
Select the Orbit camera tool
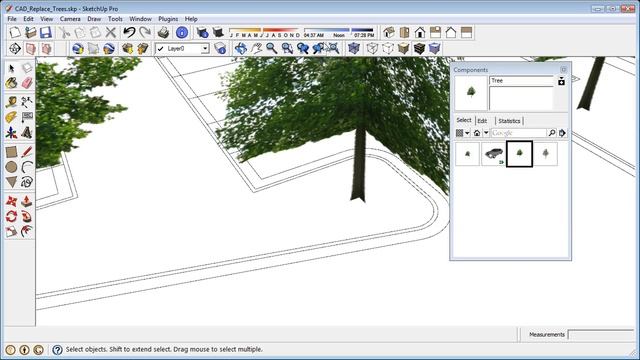tap(241, 49)
